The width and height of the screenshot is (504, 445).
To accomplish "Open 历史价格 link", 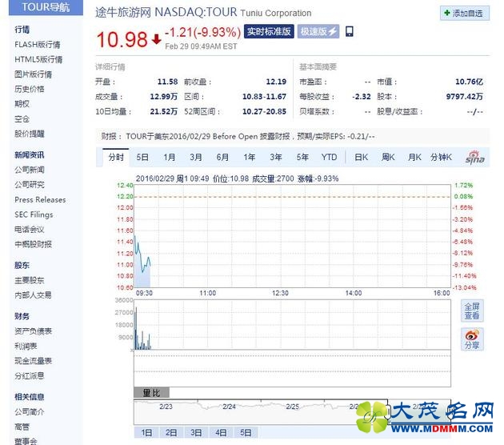I will click(x=30, y=89).
